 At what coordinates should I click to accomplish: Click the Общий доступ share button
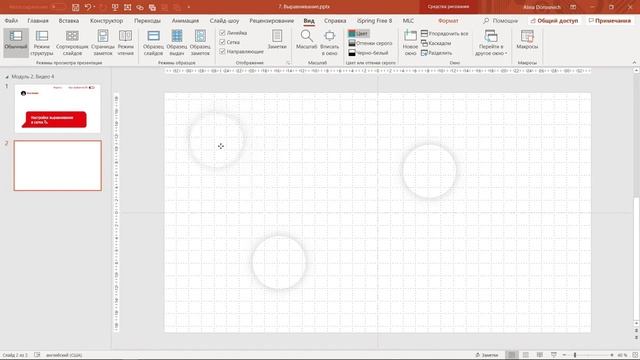[x=554, y=20]
